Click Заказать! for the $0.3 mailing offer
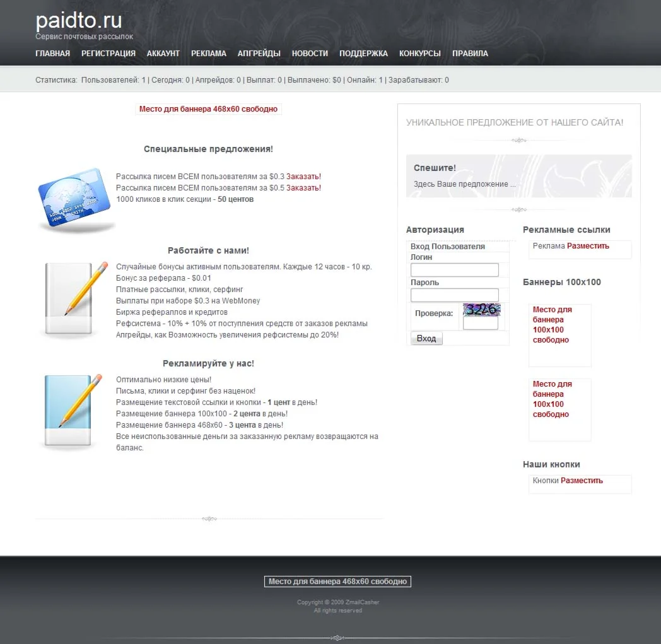661x644 pixels. pyautogui.click(x=304, y=177)
